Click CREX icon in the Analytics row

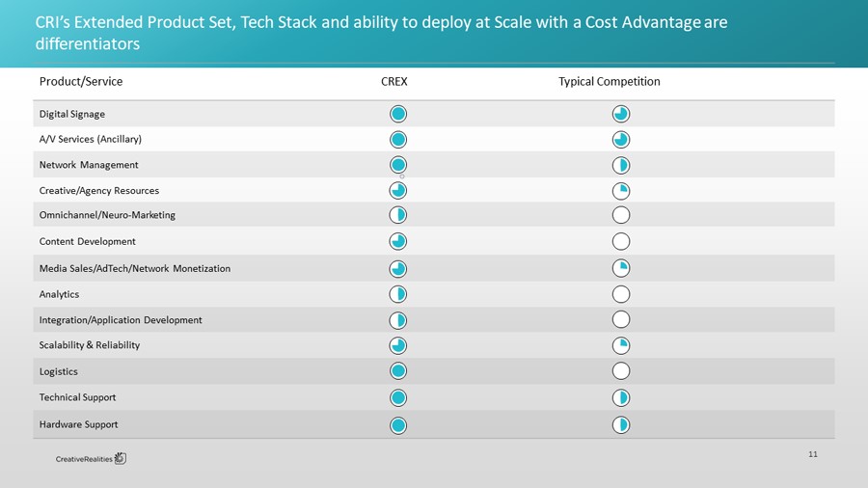click(x=398, y=293)
